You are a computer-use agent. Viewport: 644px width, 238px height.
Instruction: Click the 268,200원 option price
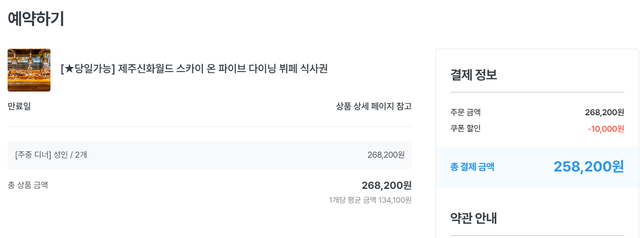coord(386,155)
